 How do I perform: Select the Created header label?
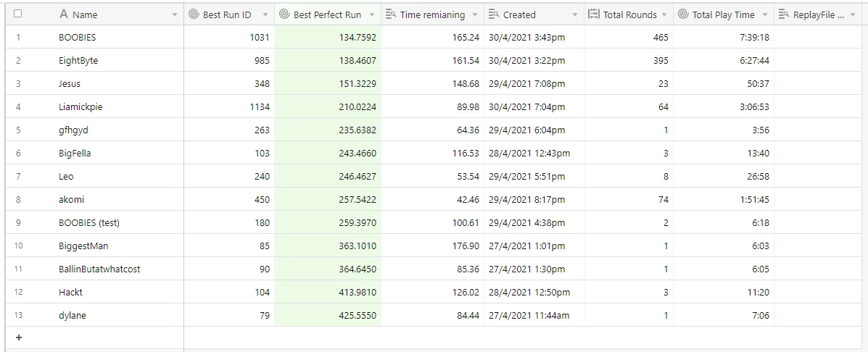pyautogui.click(x=519, y=15)
